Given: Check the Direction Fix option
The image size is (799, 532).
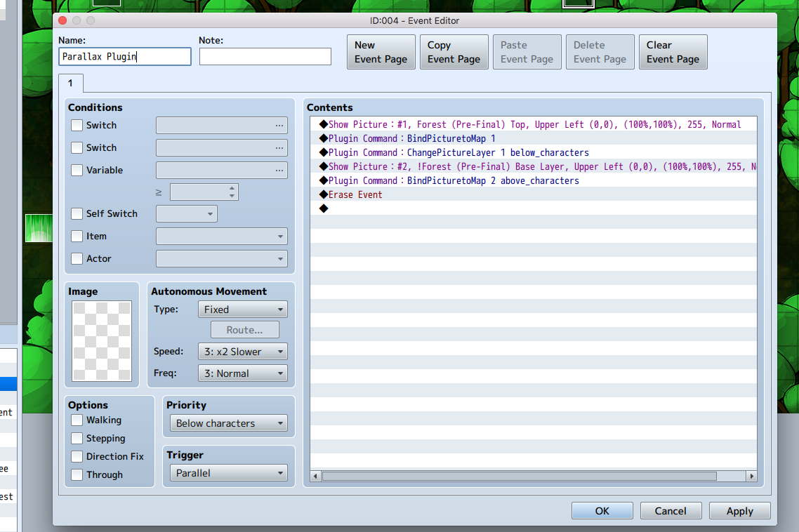Looking at the screenshot, I should click(77, 457).
